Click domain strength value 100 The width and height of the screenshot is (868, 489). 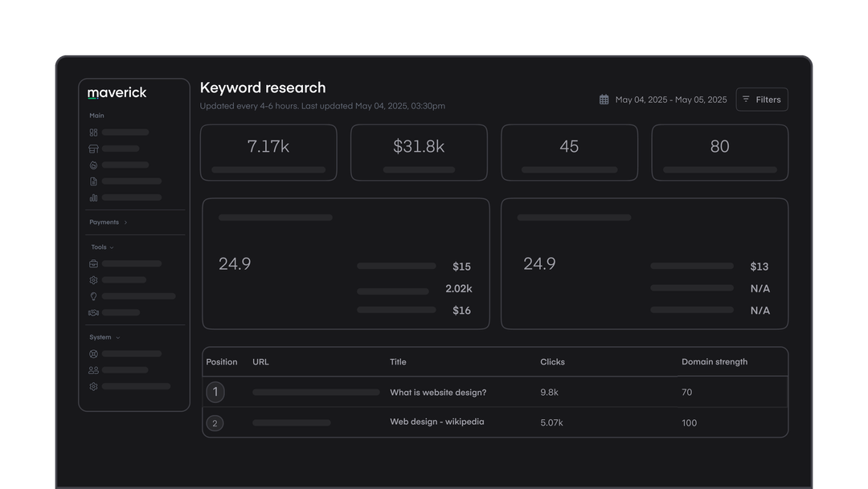[x=690, y=423]
